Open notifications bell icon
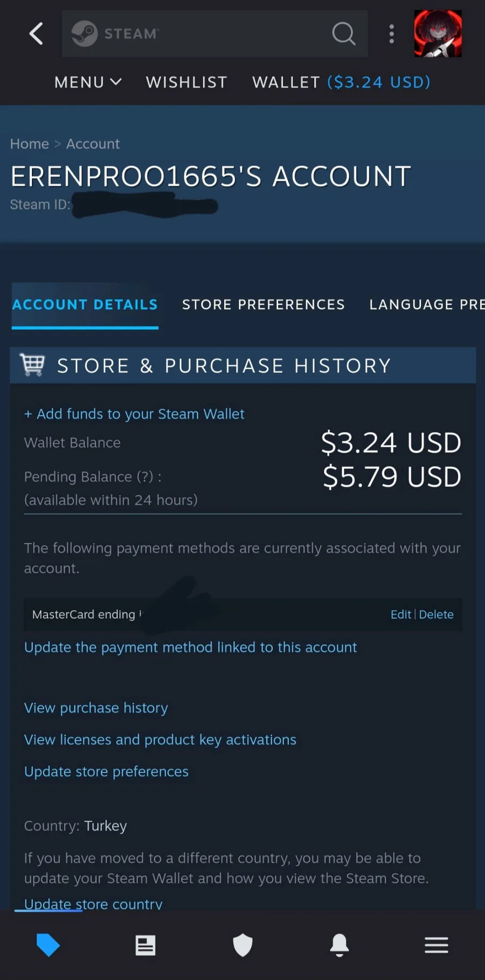The image size is (485, 980). (x=339, y=945)
